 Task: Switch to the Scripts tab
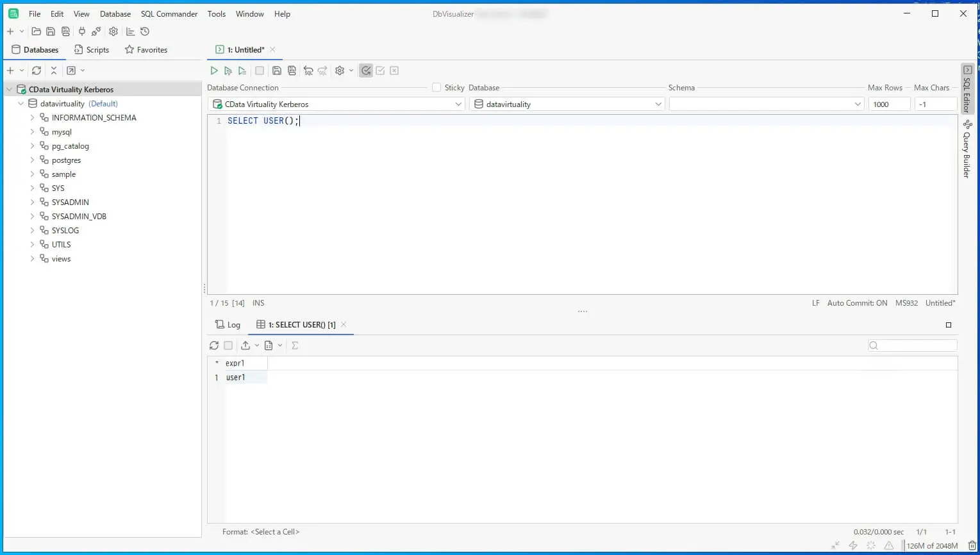[91, 50]
